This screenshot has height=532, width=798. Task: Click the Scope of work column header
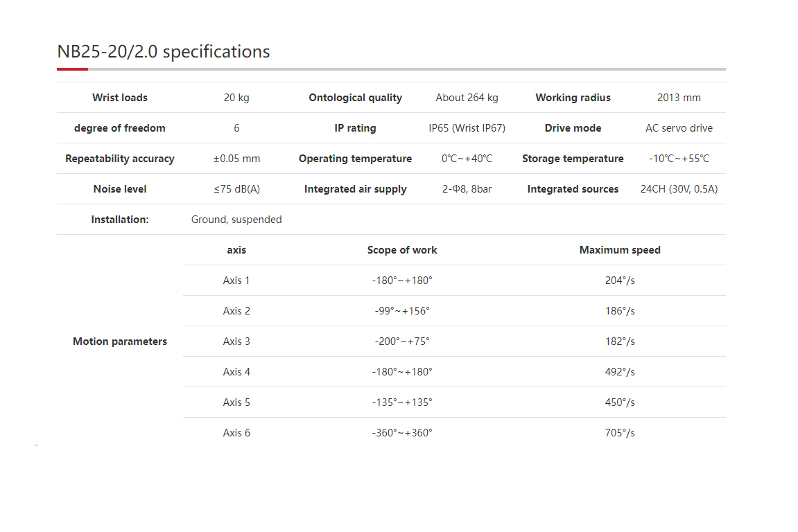pyautogui.click(x=402, y=250)
